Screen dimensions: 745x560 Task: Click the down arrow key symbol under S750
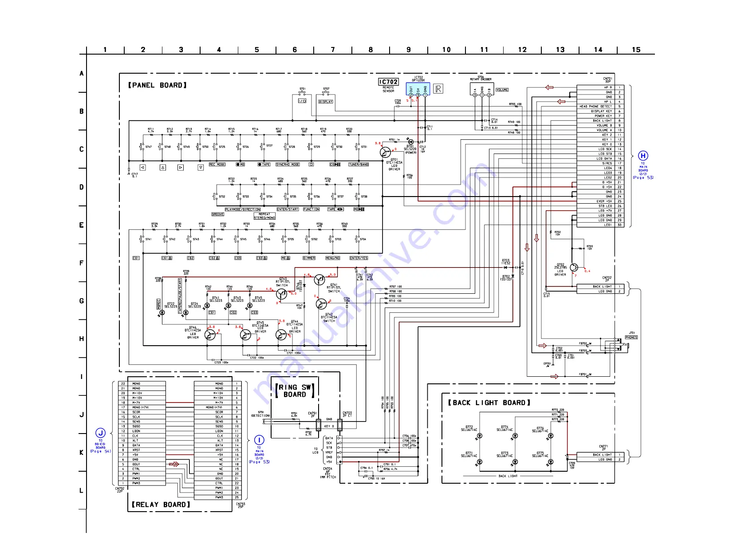(x=201, y=167)
